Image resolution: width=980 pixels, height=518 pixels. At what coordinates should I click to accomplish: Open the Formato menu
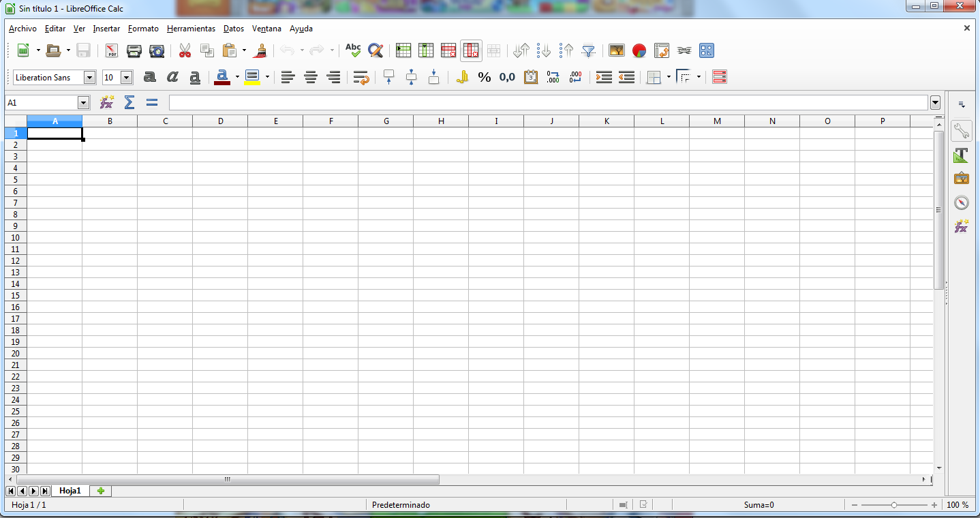[143, 29]
